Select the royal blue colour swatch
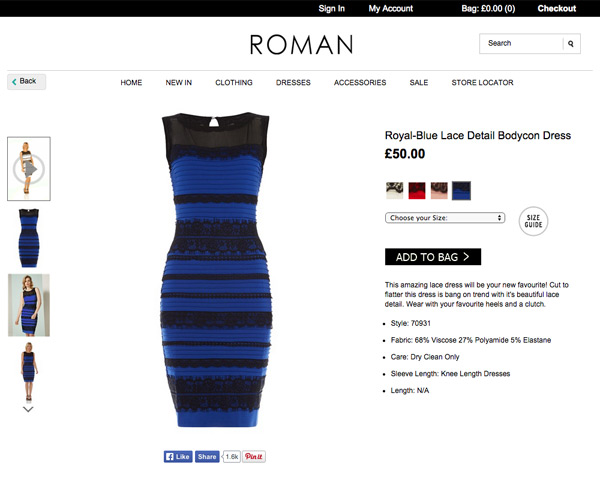600x480 pixels. tap(461, 191)
